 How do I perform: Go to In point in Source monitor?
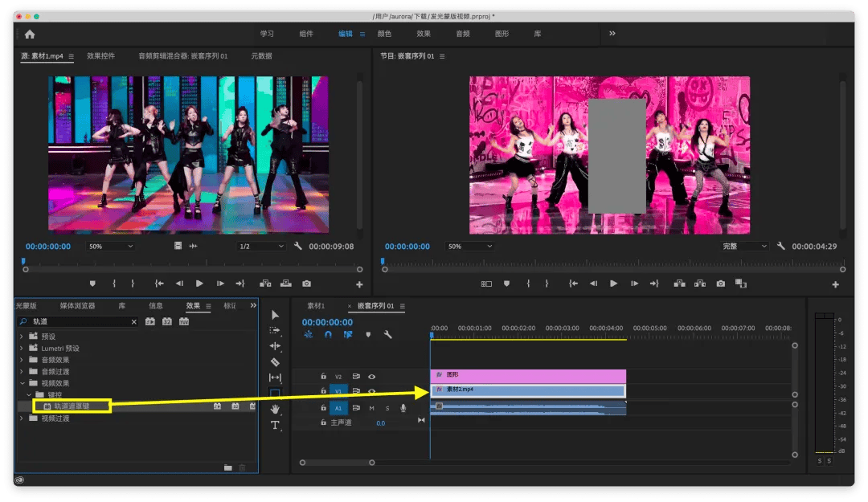pos(159,284)
